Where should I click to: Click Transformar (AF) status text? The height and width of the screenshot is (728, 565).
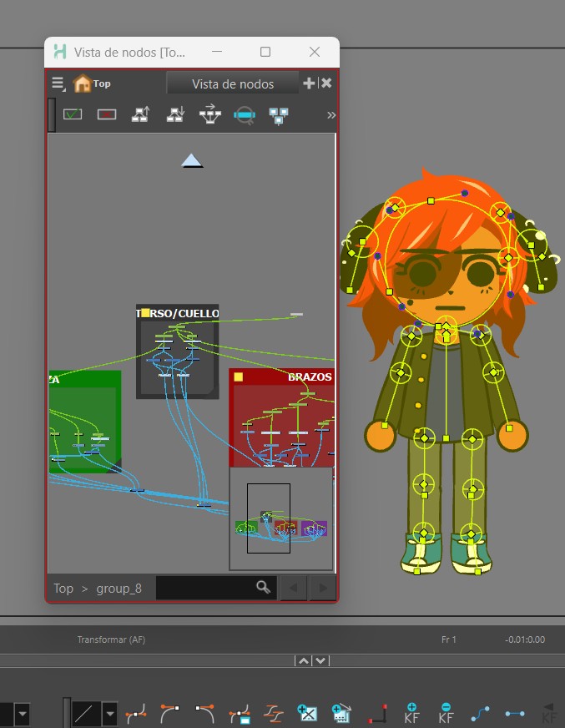coord(112,640)
